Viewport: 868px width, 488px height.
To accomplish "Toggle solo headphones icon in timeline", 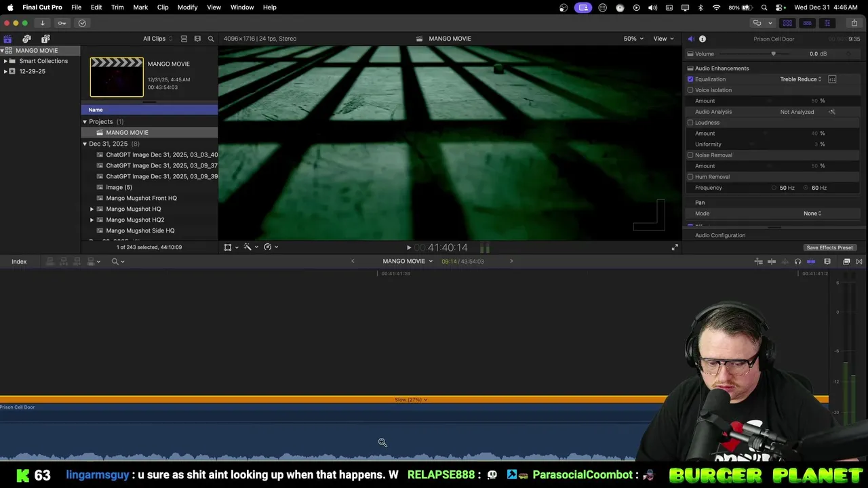I will pyautogui.click(x=797, y=262).
